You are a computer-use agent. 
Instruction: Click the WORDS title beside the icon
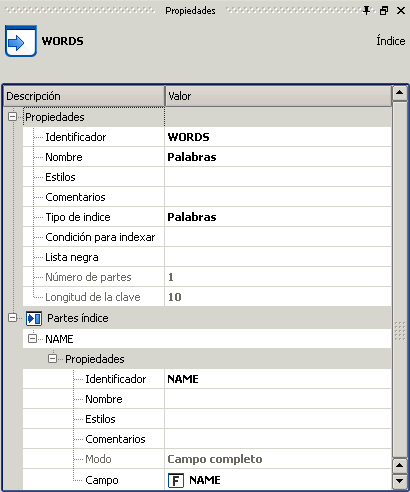[63, 41]
